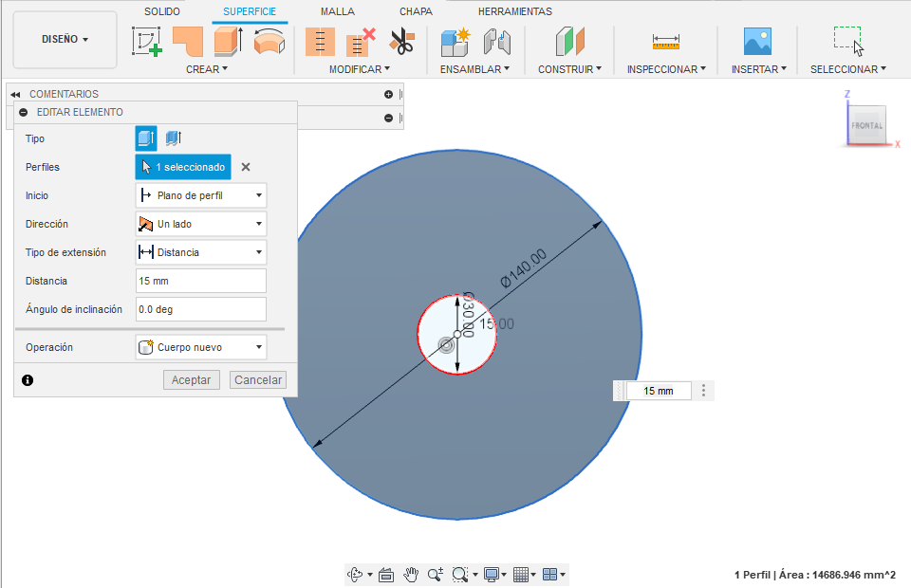Select the Extrude surface tool icon

pos(229,41)
